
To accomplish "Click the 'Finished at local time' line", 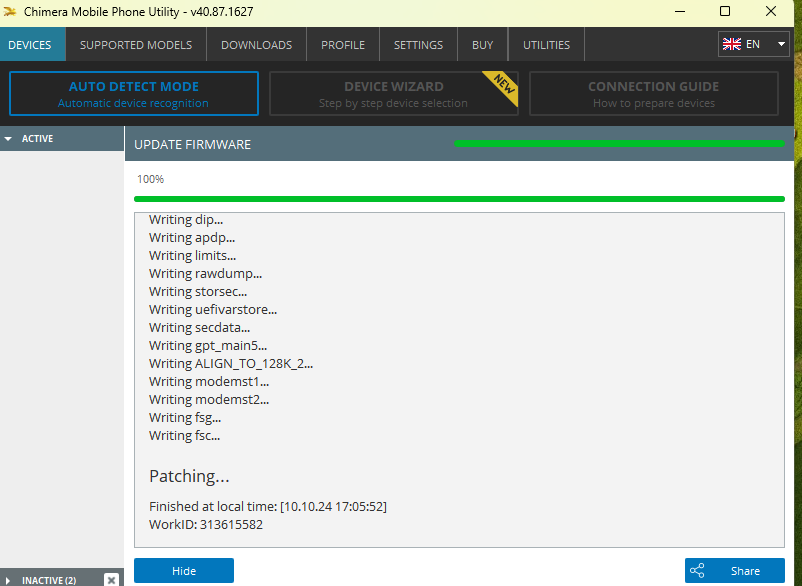I will (268, 506).
